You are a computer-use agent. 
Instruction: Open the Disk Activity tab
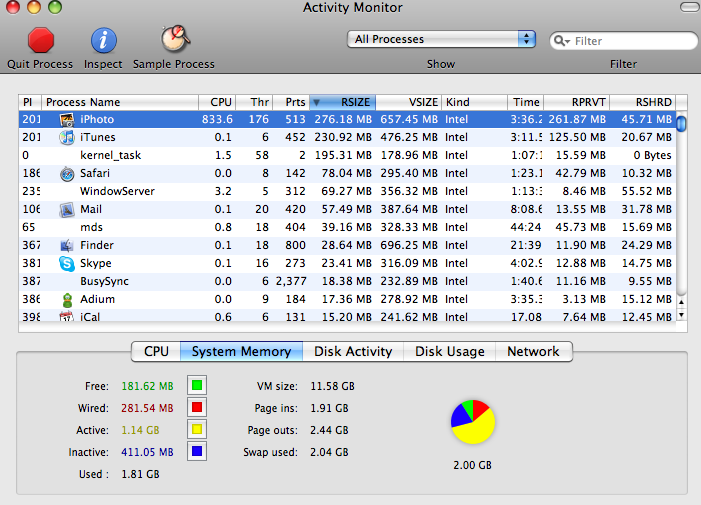353,351
